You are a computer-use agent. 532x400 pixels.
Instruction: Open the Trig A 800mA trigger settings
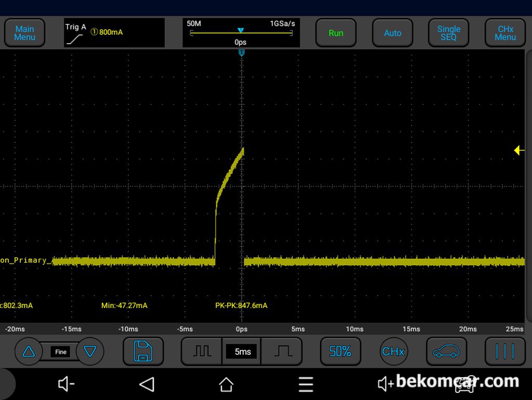(114, 33)
